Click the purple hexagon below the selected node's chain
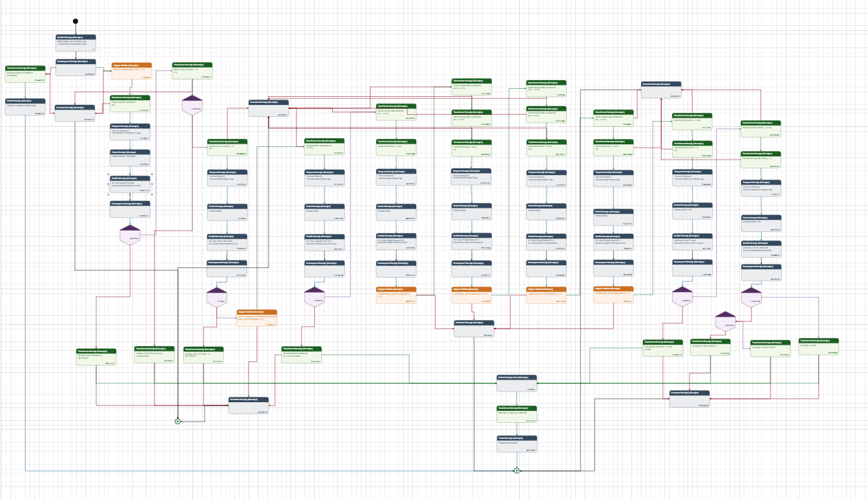Screen dimensions: 868x499 pos(130,235)
